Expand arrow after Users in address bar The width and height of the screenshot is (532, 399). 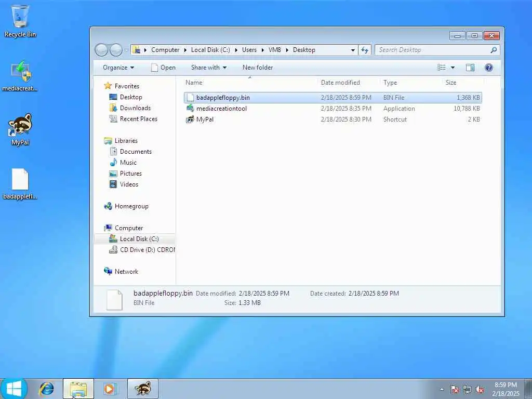tap(262, 50)
